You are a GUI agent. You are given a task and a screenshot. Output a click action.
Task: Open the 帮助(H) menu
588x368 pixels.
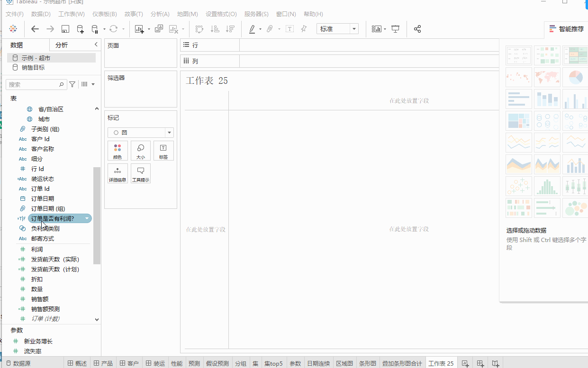(313, 14)
